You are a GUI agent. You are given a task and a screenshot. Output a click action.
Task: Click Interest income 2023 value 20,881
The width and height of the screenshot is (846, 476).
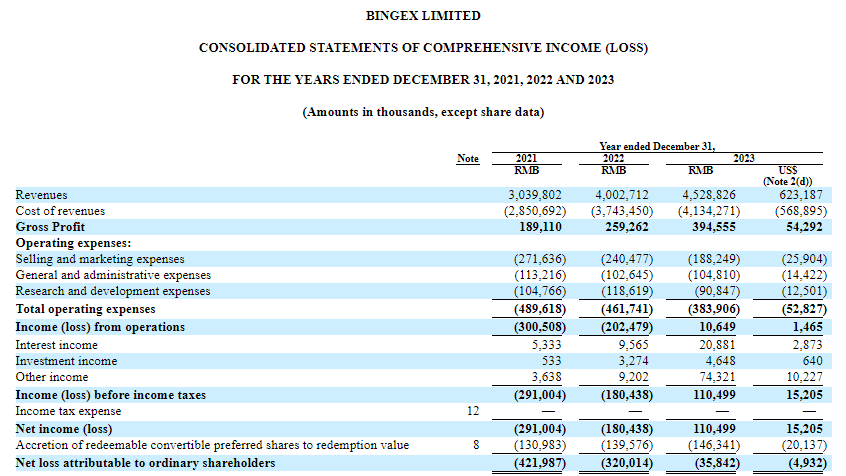[x=717, y=345]
